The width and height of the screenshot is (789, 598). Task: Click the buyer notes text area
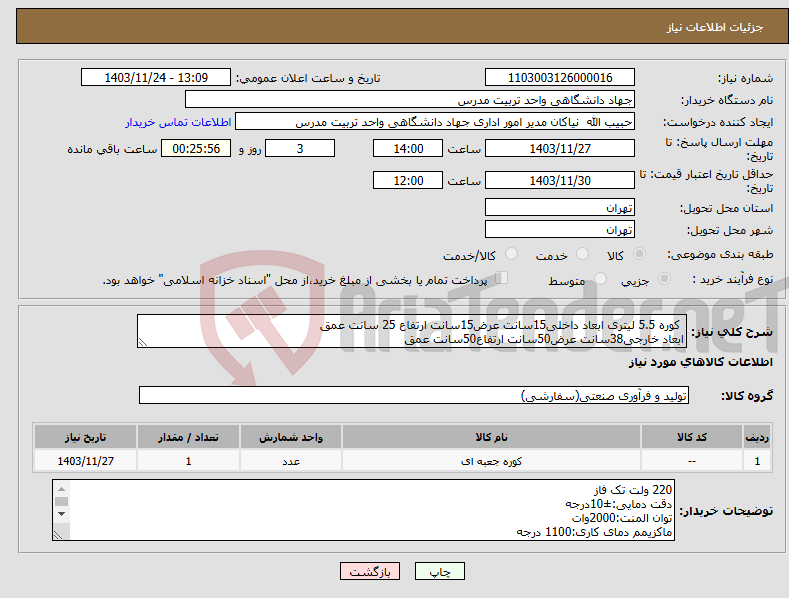(363, 510)
